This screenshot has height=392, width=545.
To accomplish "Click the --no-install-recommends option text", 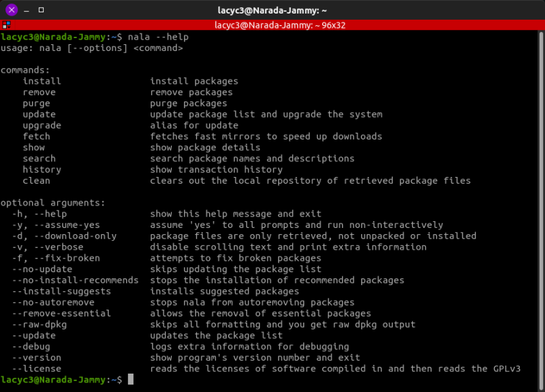I will (x=75, y=280).
